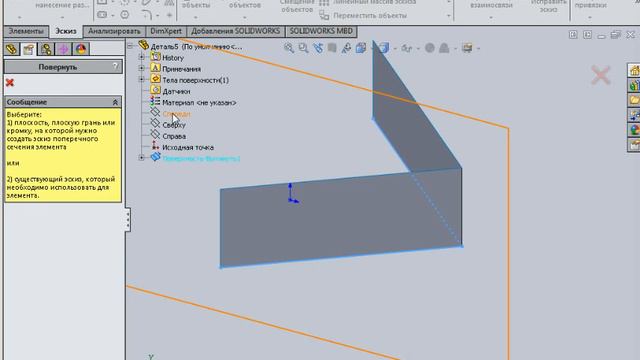
Task: Open the ConfigurationManager tab icon
Action: point(46,49)
